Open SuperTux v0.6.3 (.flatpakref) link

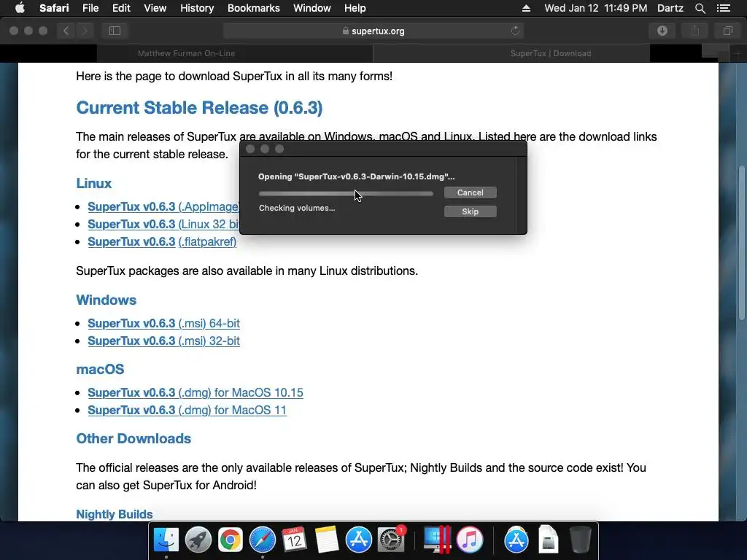(162, 242)
